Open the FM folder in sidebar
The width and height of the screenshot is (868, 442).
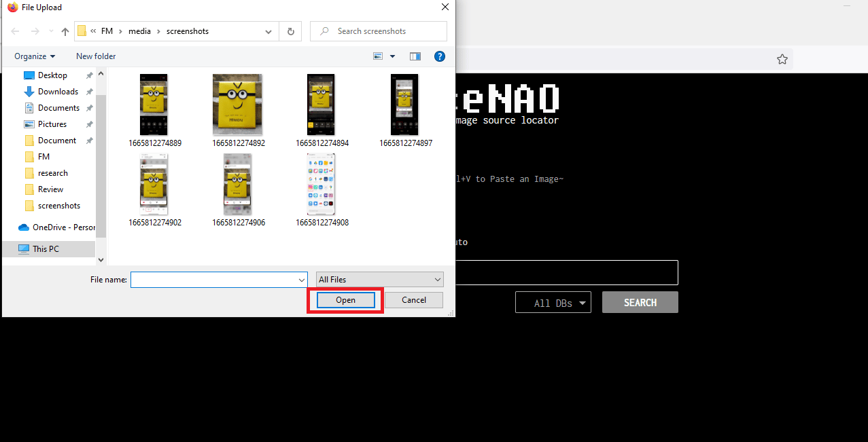click(x=44, y=157)
